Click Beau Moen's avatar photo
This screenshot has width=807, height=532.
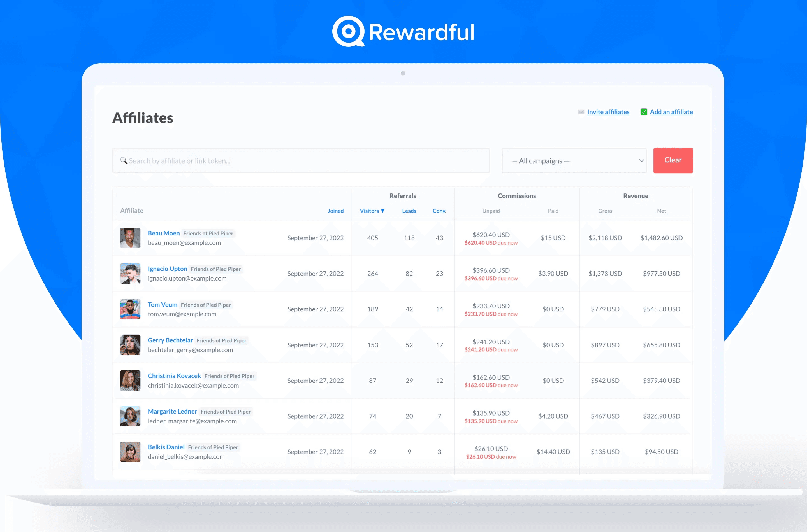point(130,238)
